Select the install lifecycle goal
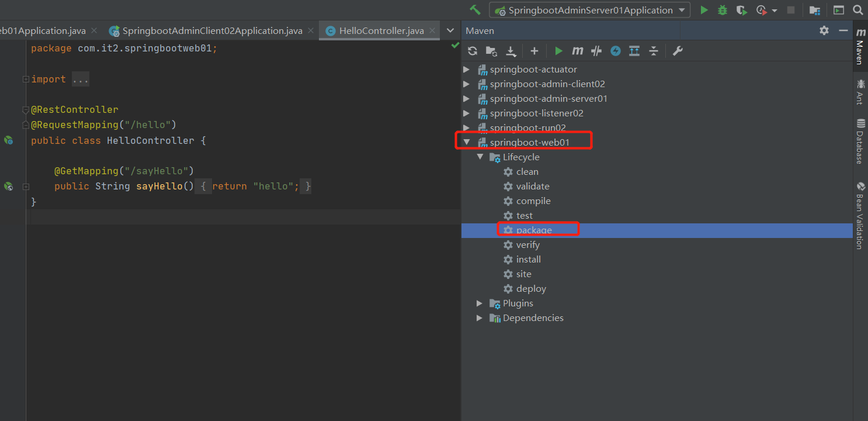Viewport: 868px width, 421px height. coord(529,259)
